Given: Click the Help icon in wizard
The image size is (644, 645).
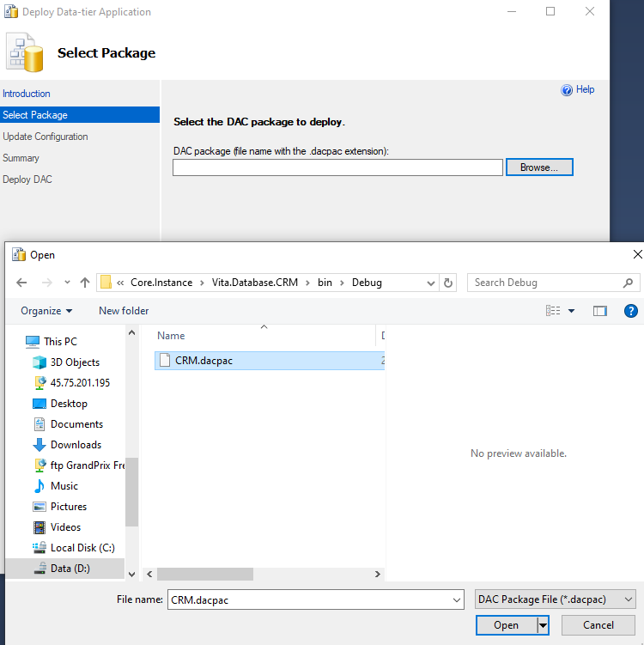Looking at the screenshot, I should [x=567, y=90].
